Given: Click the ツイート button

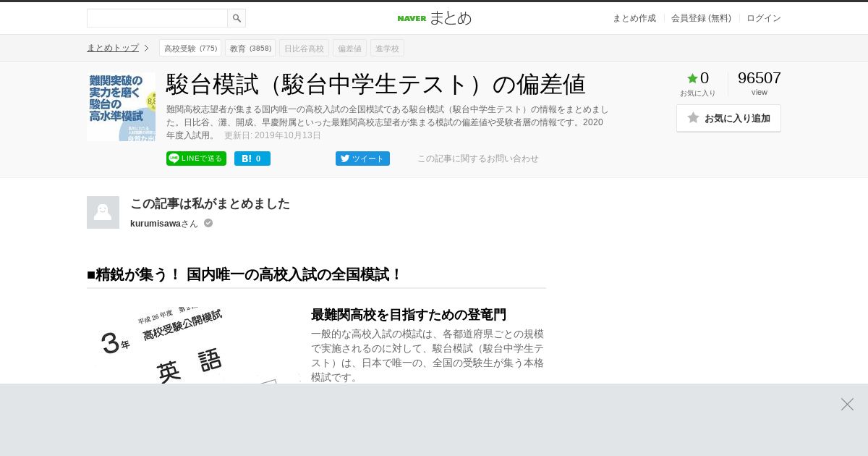Looking at the screenshot, I should [362, 159].
